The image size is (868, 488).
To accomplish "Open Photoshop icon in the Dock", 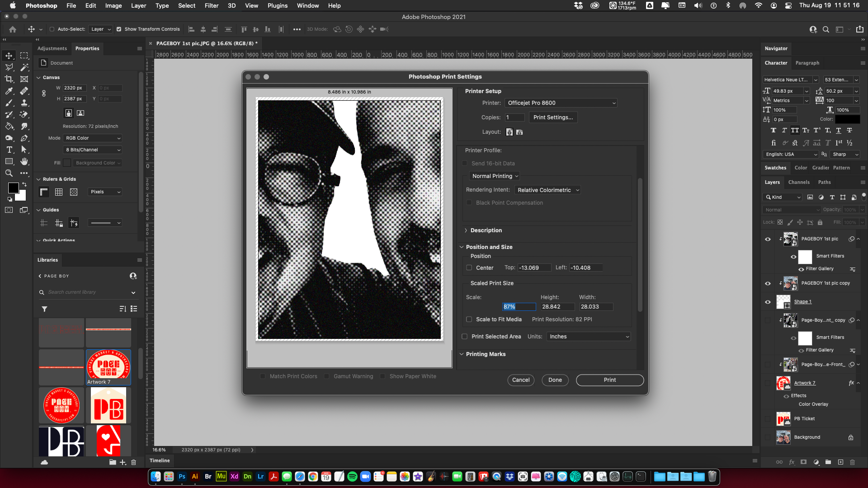I will pyautogui.click(x=182, y=476).
